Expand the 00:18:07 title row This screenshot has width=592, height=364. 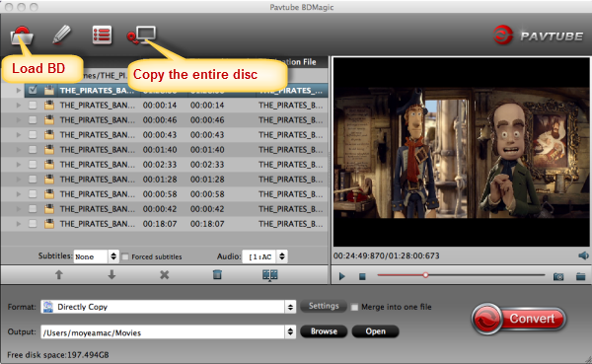(x=18, y=224)
